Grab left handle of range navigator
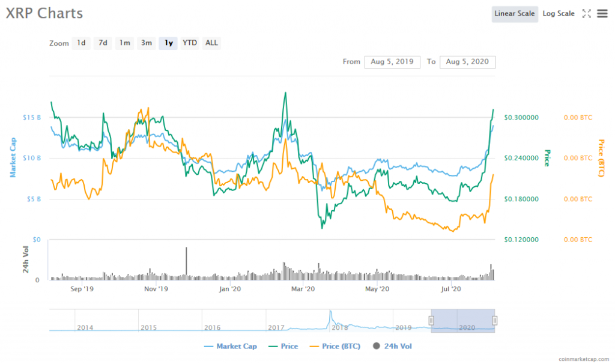 [431, 321]
